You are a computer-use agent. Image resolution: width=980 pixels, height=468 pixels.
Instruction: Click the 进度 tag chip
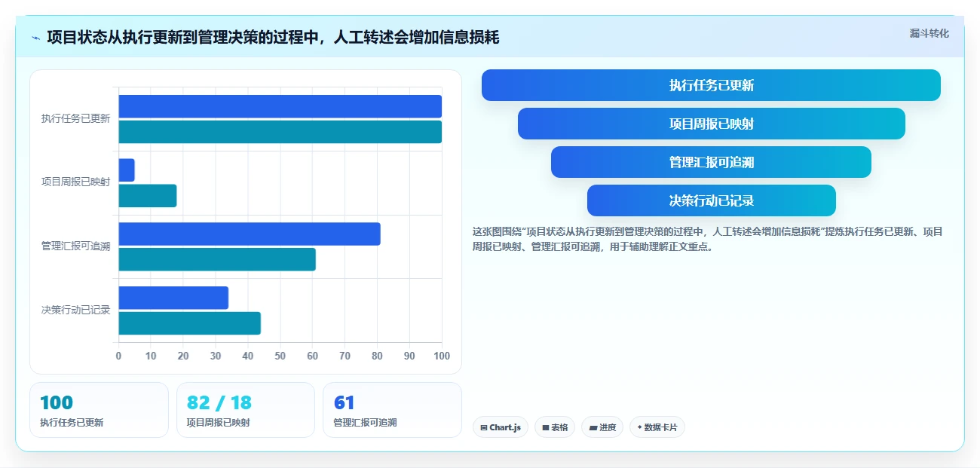click(x=602, y=427)
